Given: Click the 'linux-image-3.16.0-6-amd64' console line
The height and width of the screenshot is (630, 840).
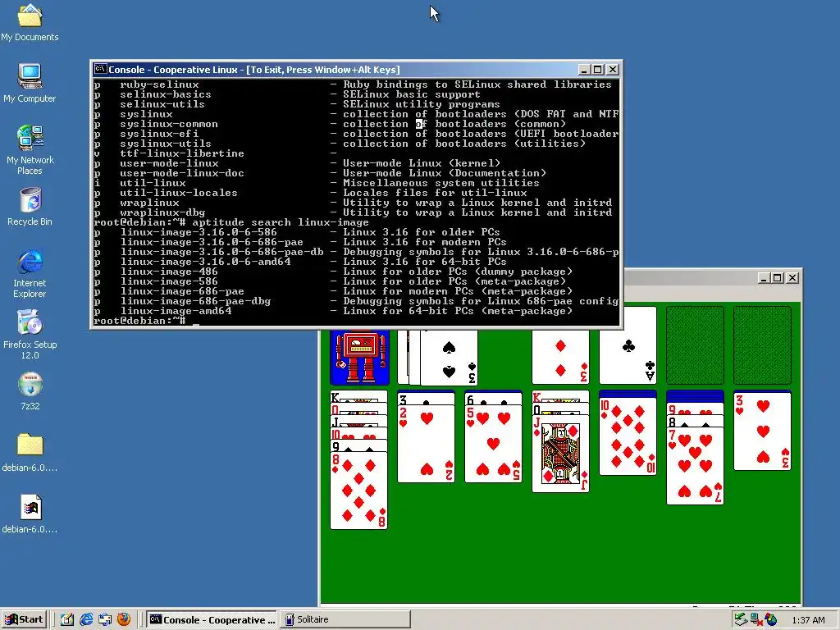Looking at the screenshot, I should [x=300, y=262].
